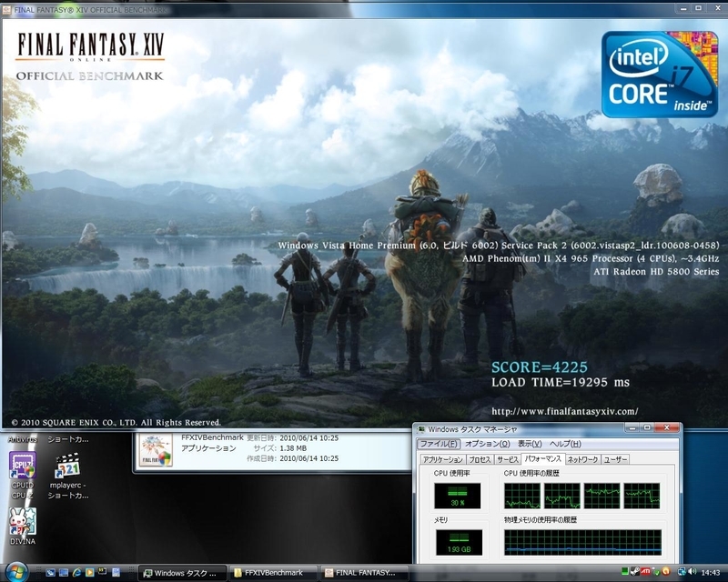Open 表示(V) menu in Task Manager
This screenshot has height=582, width=728.
(x=530, y=444)
